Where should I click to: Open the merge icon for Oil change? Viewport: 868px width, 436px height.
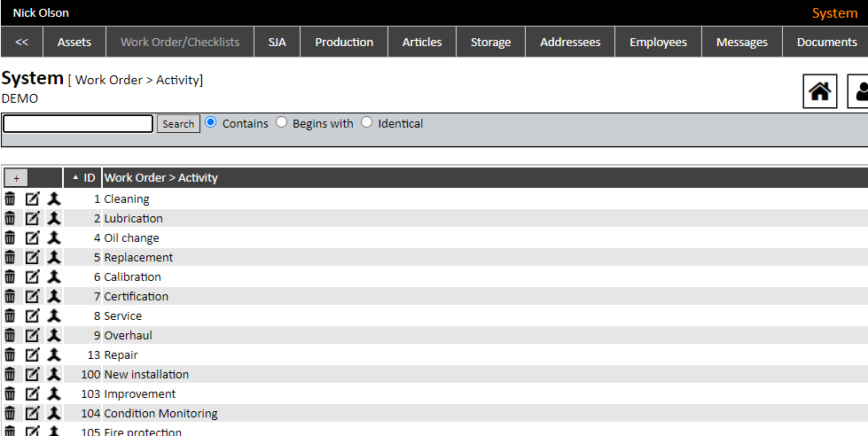[x=53, y=238]
